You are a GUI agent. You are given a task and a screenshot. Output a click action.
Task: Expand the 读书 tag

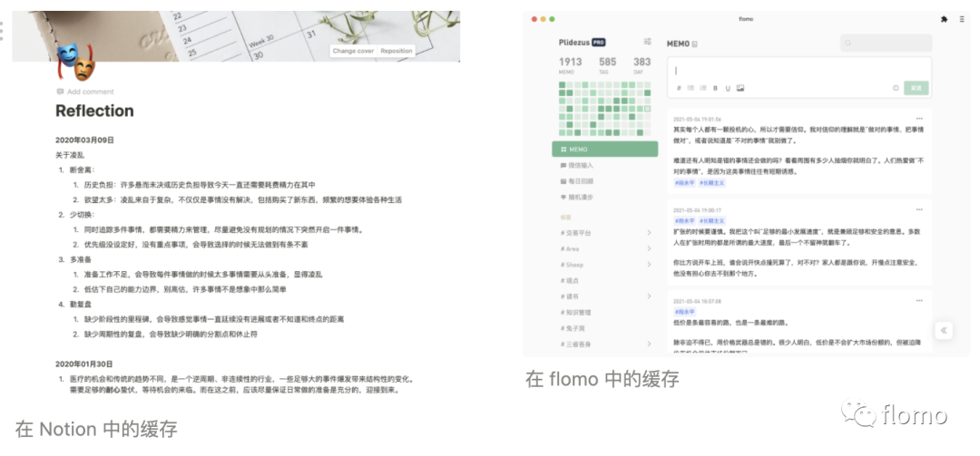tap(650, 296)
